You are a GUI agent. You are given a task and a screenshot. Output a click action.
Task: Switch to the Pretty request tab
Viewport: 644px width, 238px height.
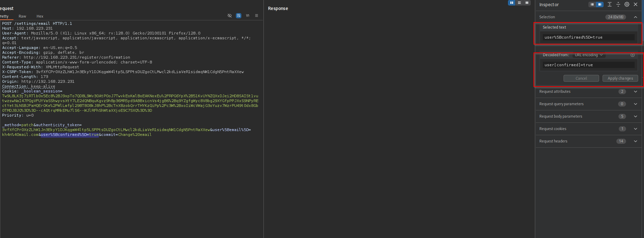(4, 16)
